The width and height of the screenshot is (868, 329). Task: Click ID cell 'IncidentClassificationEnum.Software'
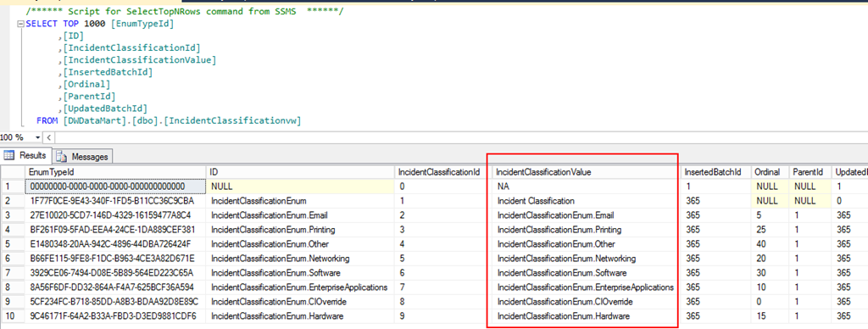[301, 273]
